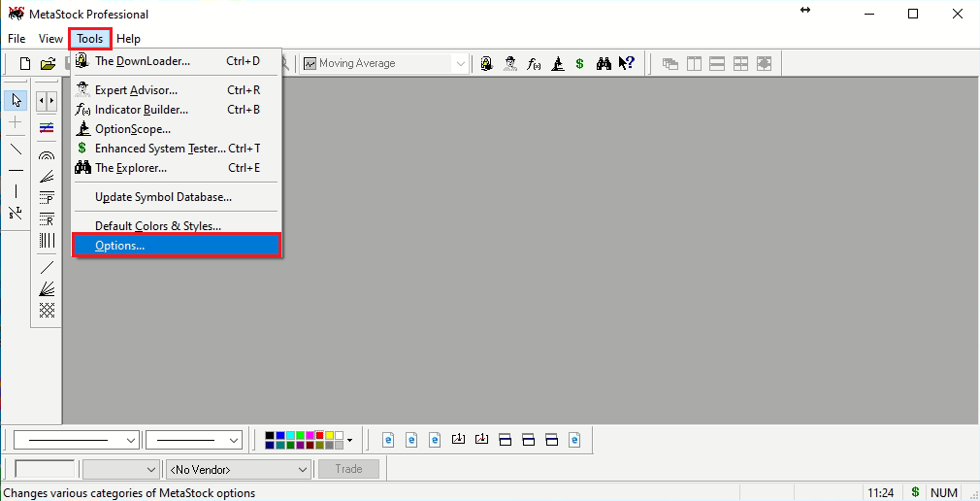Pick the black color swatch
Screen dimensions: 980x501
point(270,435)
